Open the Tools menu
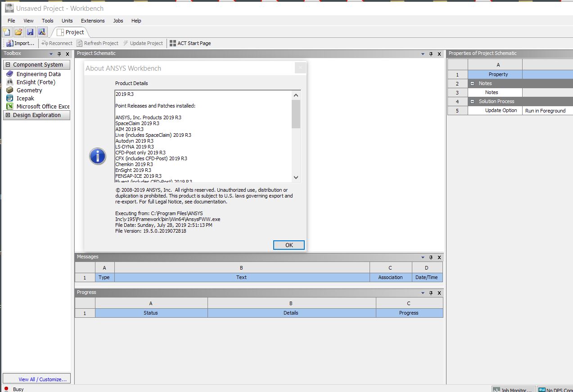The width and height of the screenshot is (573, 392). tap(48, 21)
